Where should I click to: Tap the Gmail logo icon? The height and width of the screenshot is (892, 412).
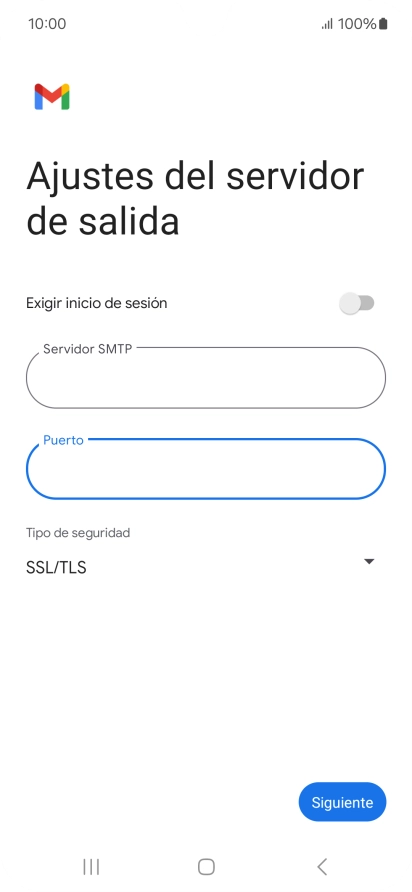52,97
